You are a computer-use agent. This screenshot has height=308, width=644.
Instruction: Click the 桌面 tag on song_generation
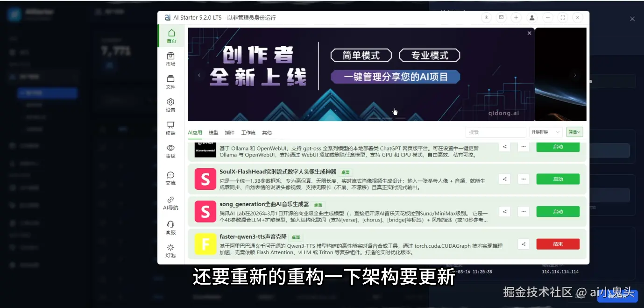tap(318, 205)
